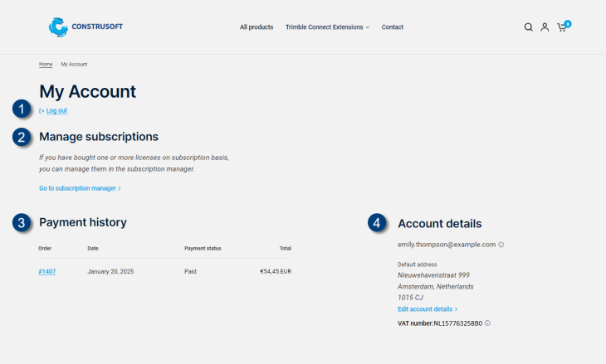The height and width of the screenshot is (364, 606).
Task: Click the info icon beside VAT number
Action: point(487,323)
